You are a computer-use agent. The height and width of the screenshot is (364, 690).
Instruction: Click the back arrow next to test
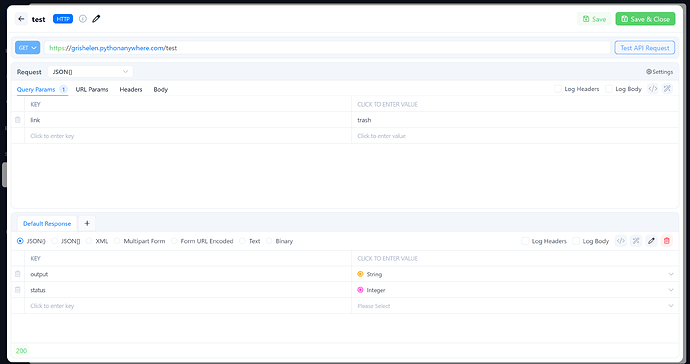(x=21, y=19)
